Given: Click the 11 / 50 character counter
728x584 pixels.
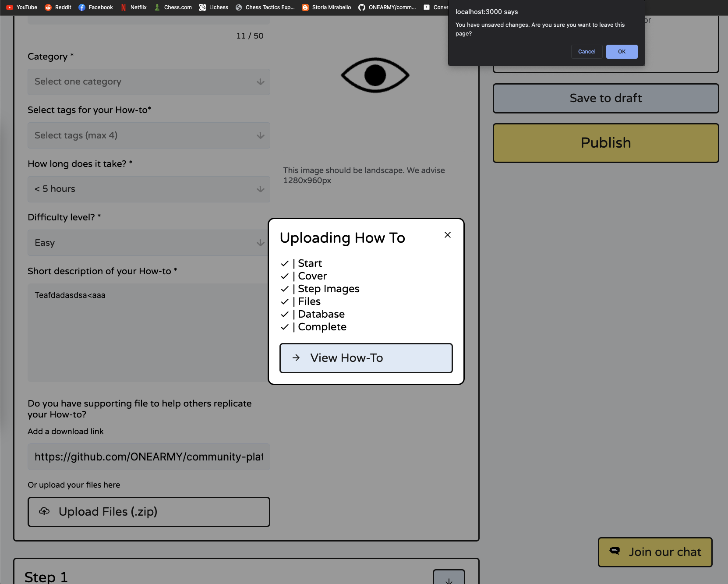Looking at the screenshot, I should (x=250, y=36).
